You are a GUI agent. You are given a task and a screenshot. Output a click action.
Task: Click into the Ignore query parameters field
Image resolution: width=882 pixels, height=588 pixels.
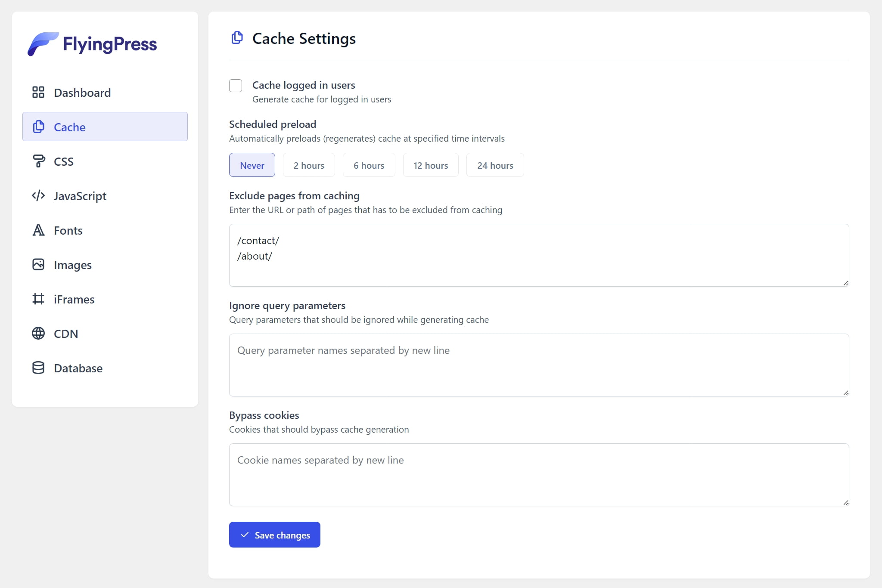pyautogui.click(x=539, y=365)
